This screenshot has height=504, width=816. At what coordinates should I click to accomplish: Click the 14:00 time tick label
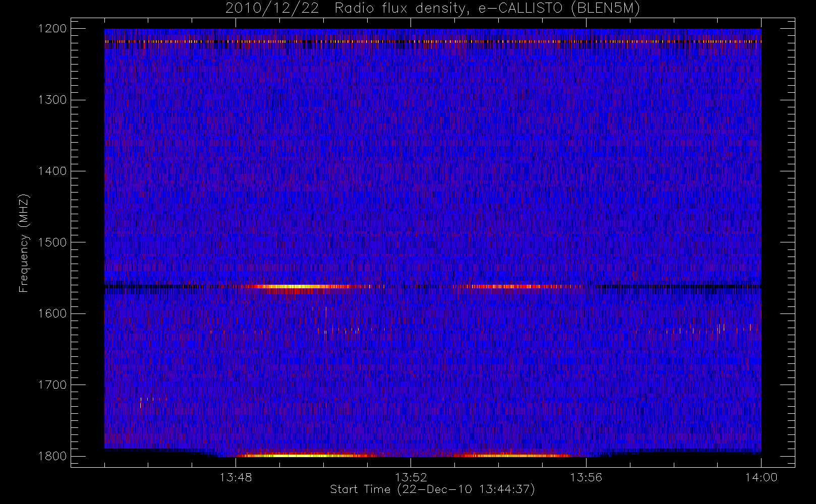pos(761,477)
